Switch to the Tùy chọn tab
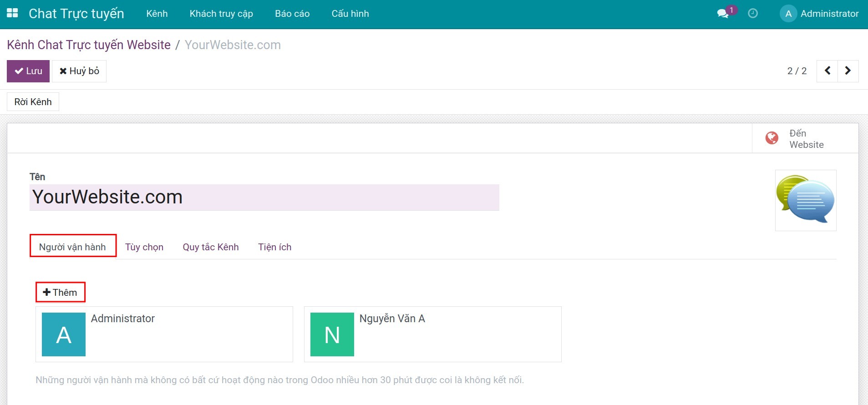The image size is (868, 405). [x=144, y=247]
